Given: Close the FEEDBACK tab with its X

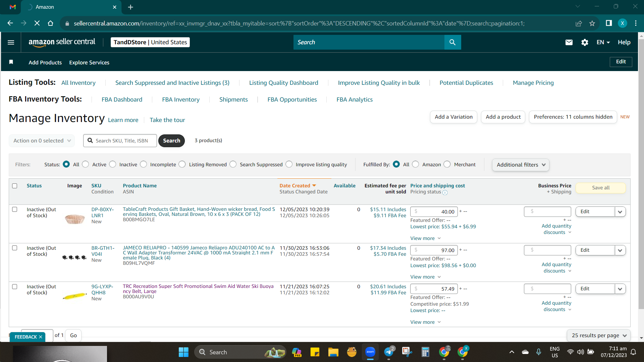Looking at the screenshot, I should click(41, 337).
